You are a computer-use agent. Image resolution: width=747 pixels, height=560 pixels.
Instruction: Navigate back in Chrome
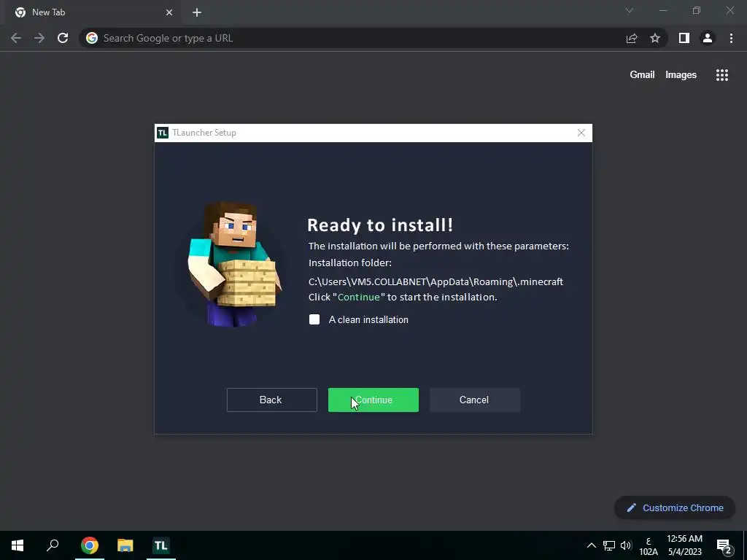click(16, 38)
